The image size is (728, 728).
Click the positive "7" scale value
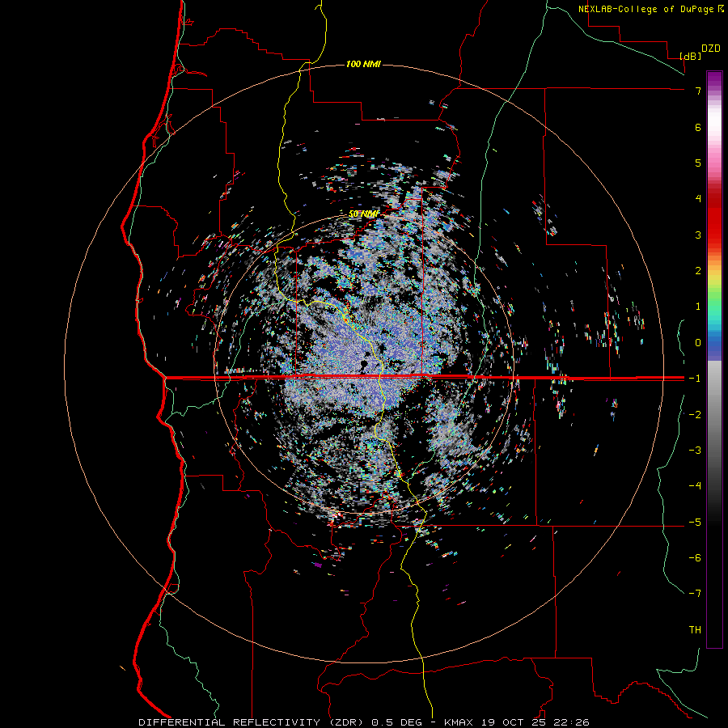pyautogui.click(x=698, y=91)
